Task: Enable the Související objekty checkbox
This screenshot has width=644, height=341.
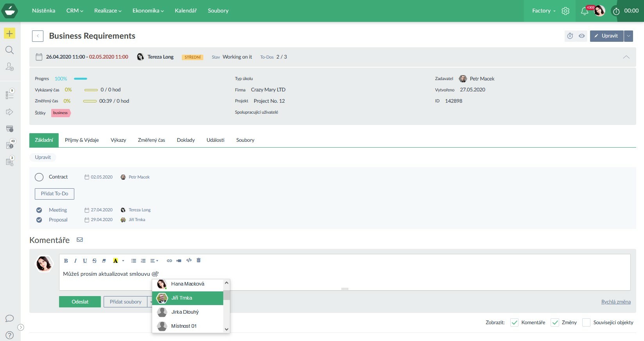Action: [x=586, y=322]
